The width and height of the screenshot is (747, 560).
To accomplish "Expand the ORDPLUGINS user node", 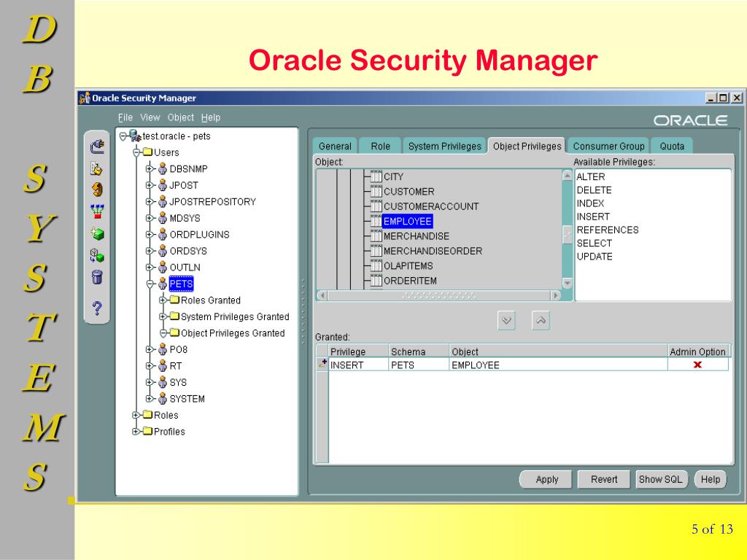I will coord(149,234).
